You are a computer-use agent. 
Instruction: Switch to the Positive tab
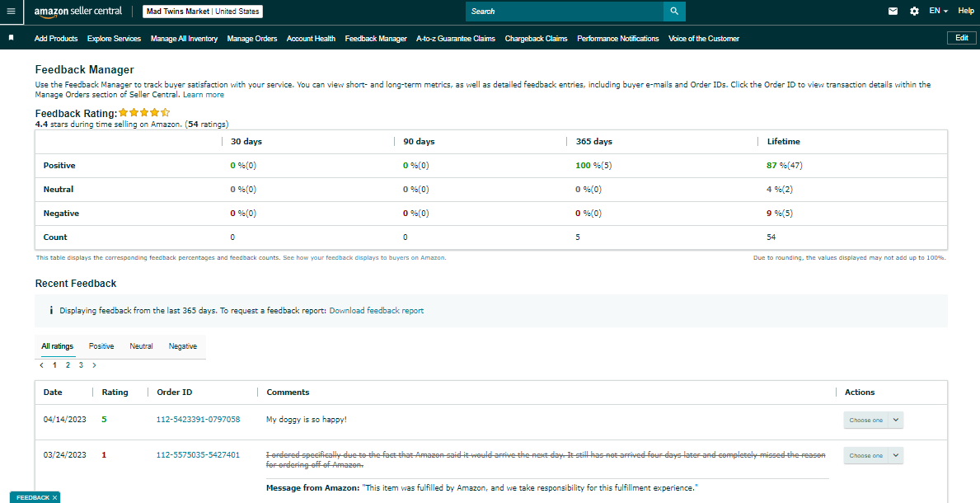pyautogui.click(x=102, y=346)
